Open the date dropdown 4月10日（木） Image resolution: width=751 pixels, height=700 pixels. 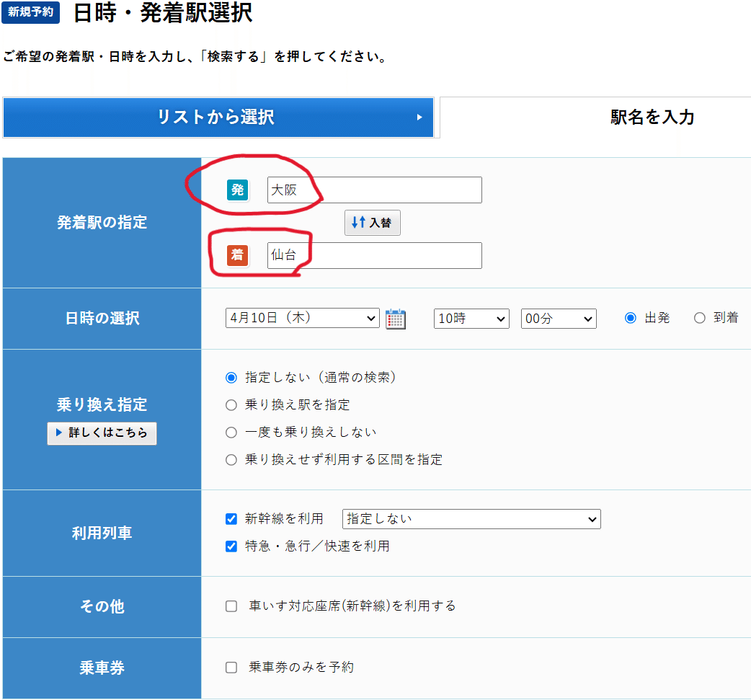[x=302, y=318]
